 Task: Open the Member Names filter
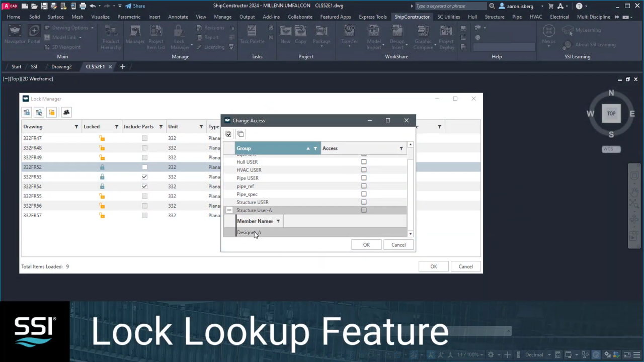pyautogui.click(x=278, y=221)
